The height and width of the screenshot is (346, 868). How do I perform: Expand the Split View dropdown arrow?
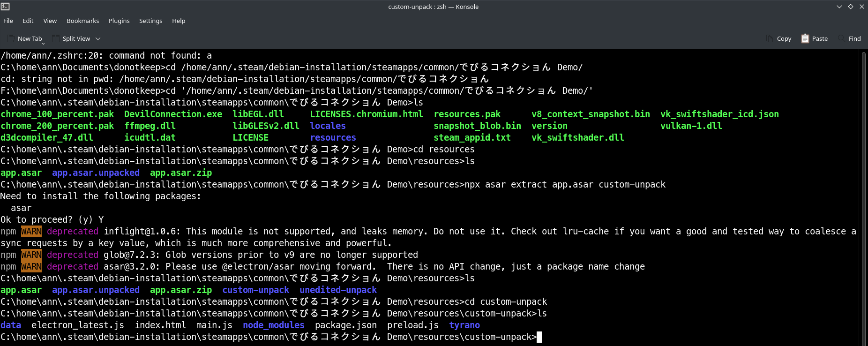coord(98,38)
